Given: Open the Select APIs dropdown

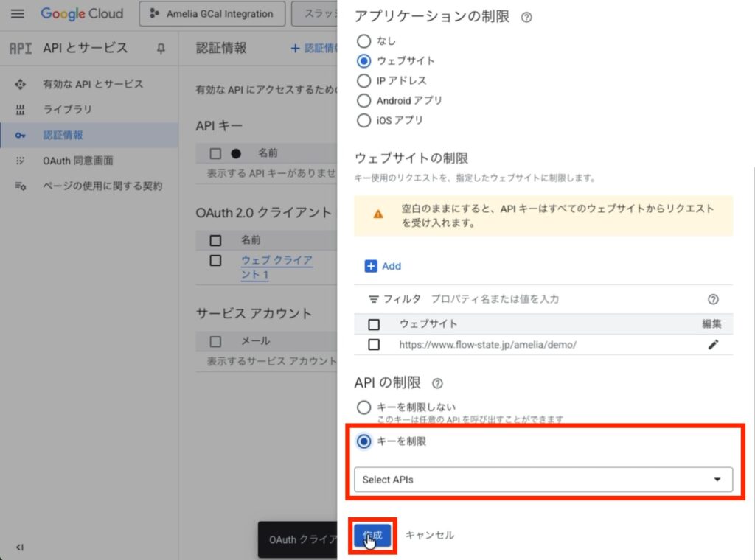Looking at the screenshot, I should pyautogui.click(x=543, y=480).
